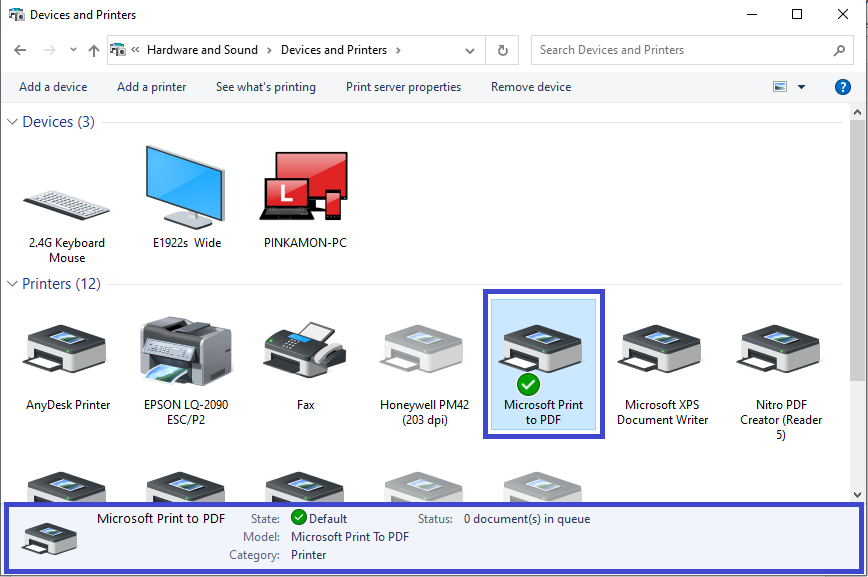The image size is (868, 577).
Task: Open the change view options dropdown arrow
Action: pyautogui.click(x=801, y=87)
